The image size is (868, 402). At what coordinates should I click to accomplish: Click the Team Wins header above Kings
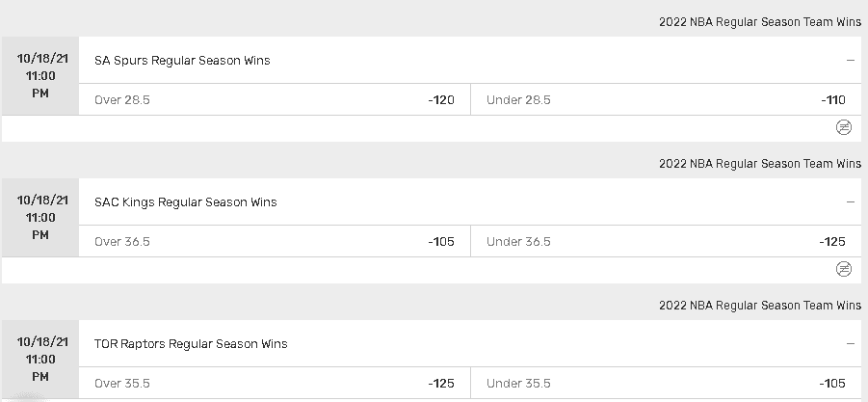click(760, 164)
